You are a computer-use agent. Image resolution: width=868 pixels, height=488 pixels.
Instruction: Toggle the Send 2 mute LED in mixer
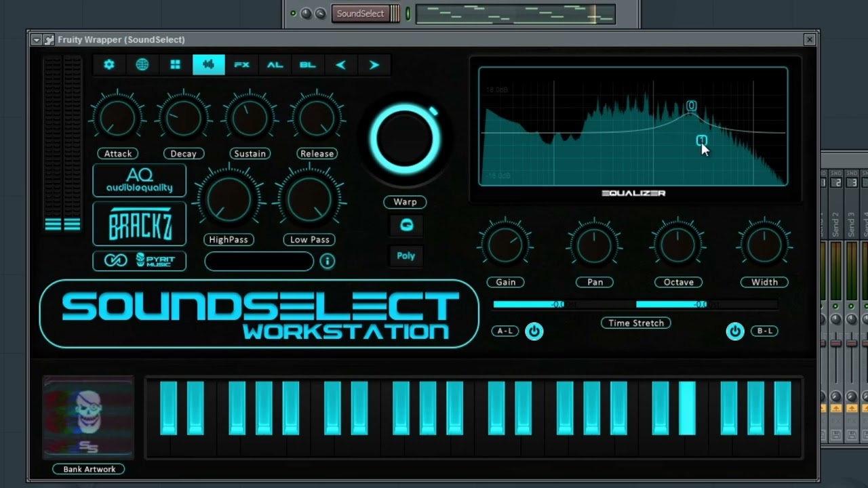pyautogui.click(x=835, y=306)
